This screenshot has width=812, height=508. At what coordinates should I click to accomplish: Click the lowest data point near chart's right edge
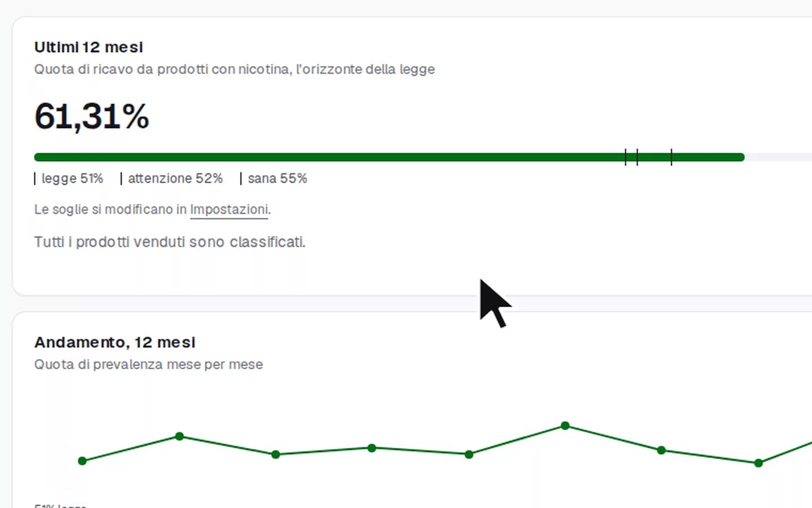[758, 463]
